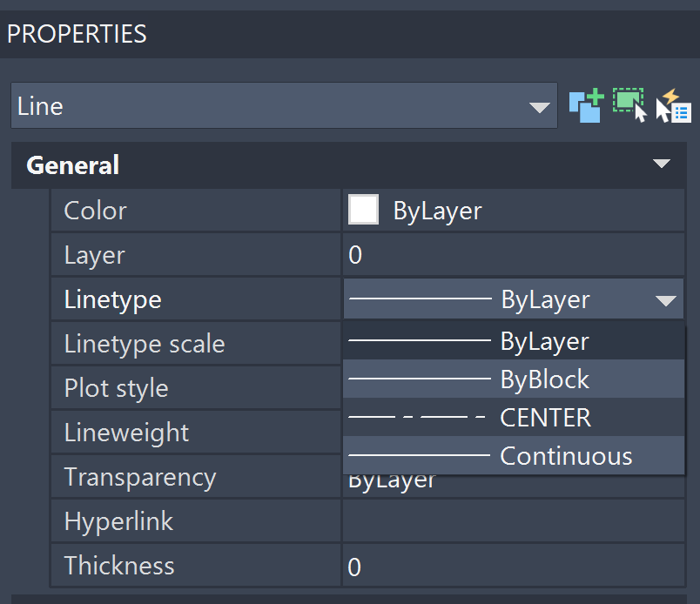Pick the Continuous linetype option

tap(514, 456)
